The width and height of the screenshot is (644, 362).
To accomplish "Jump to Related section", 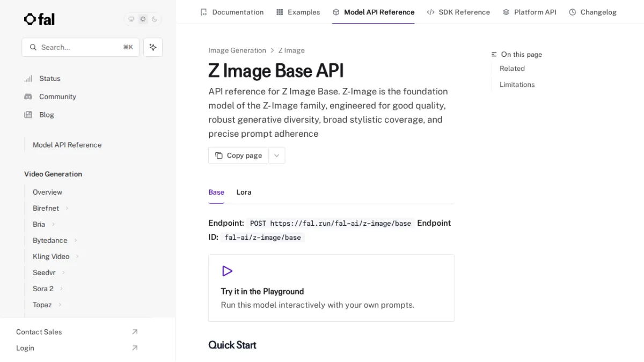I will click(x=512, y=69).
